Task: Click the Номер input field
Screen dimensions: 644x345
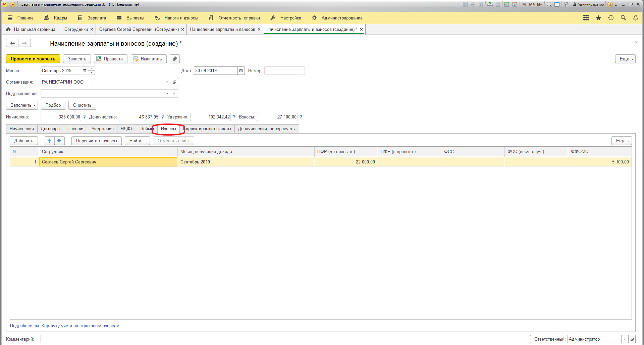Action: click(284, 70)
